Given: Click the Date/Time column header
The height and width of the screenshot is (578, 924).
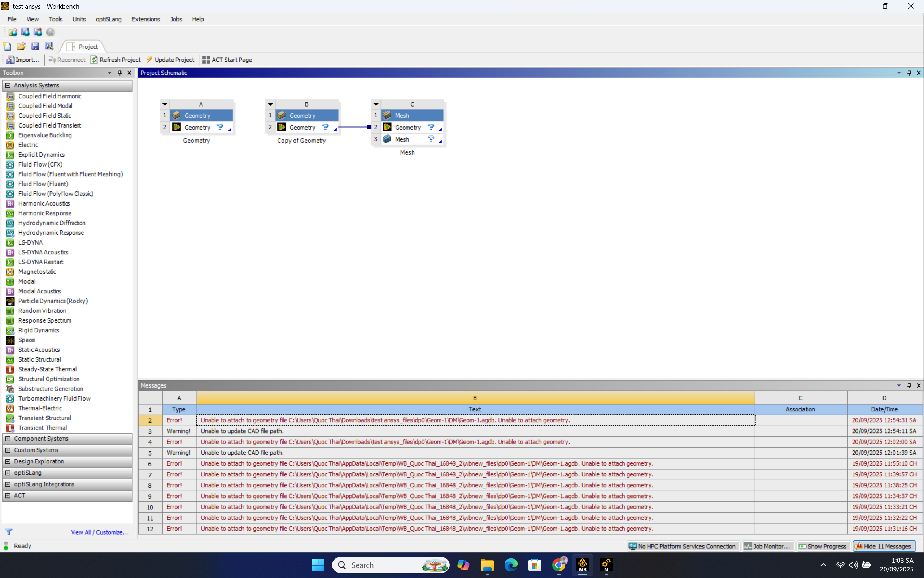Looking at the screenshot, I should [x=884, y=409].
